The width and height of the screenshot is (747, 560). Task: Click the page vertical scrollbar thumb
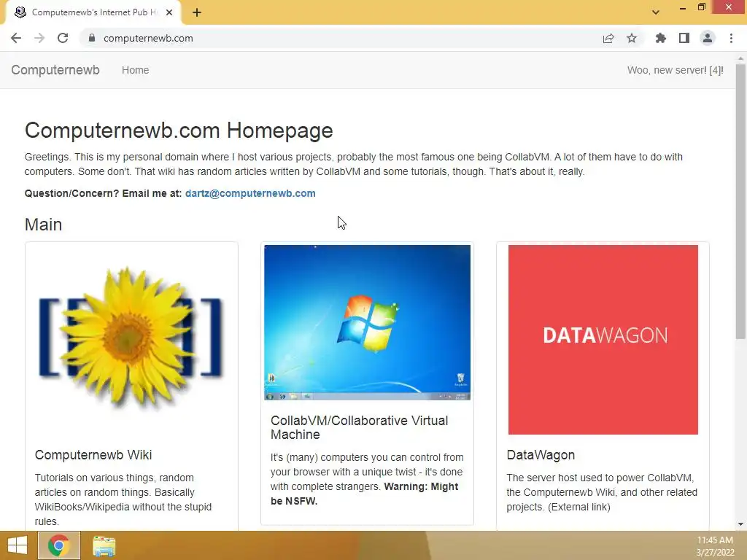click(740, 201)
